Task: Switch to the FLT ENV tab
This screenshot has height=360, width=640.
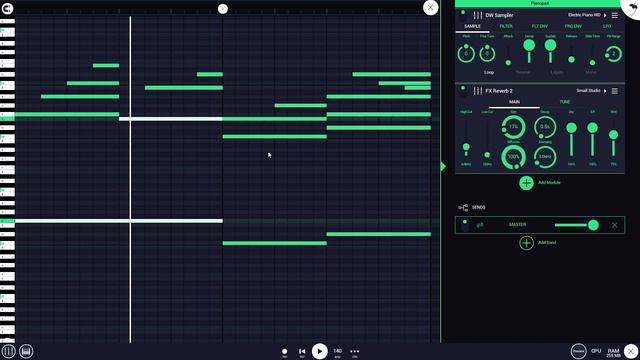Action: [540, 26]
